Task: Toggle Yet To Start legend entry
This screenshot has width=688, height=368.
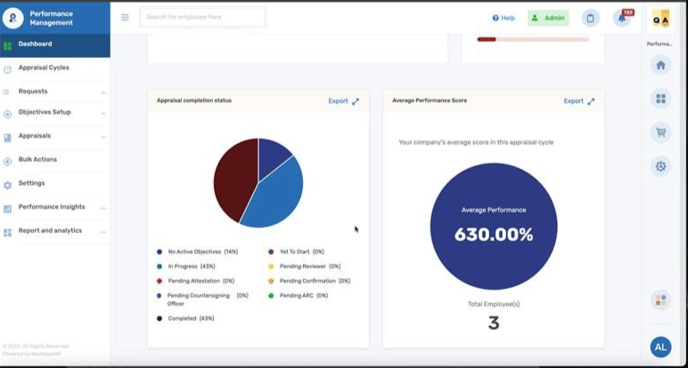Action: point(296,252)
